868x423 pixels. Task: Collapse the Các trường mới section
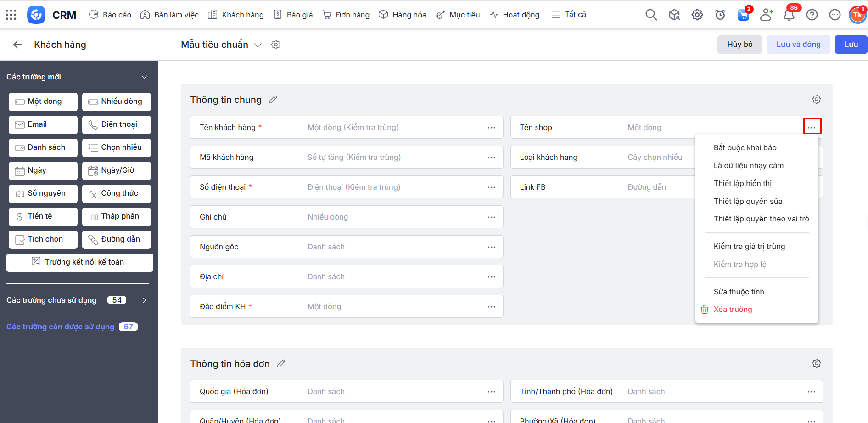[144, 77]
